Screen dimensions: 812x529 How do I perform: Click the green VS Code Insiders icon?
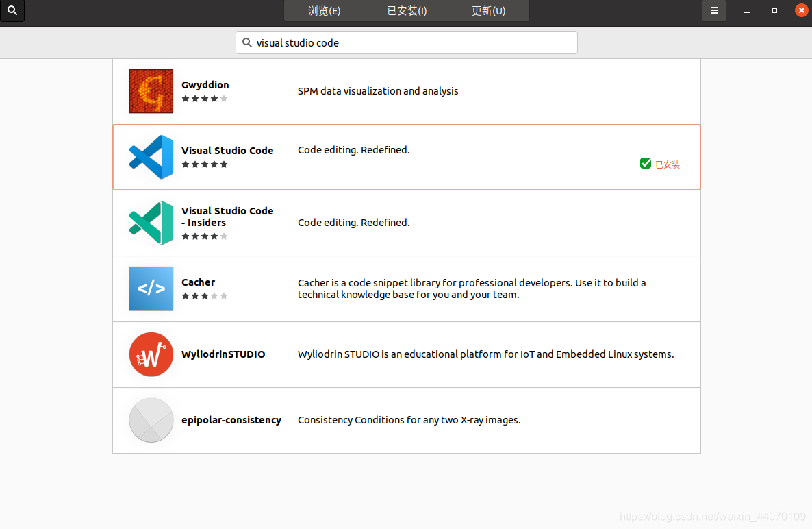[151, 223]
